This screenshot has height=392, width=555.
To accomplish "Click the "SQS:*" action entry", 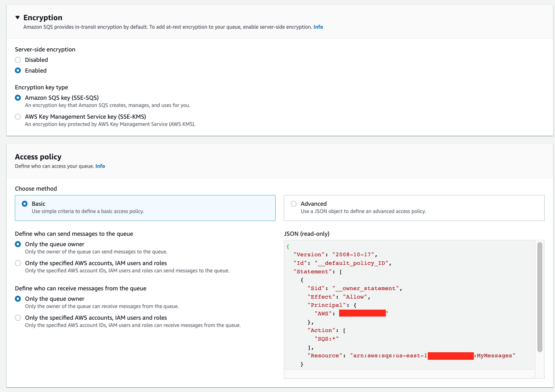I will coord(326,339).
